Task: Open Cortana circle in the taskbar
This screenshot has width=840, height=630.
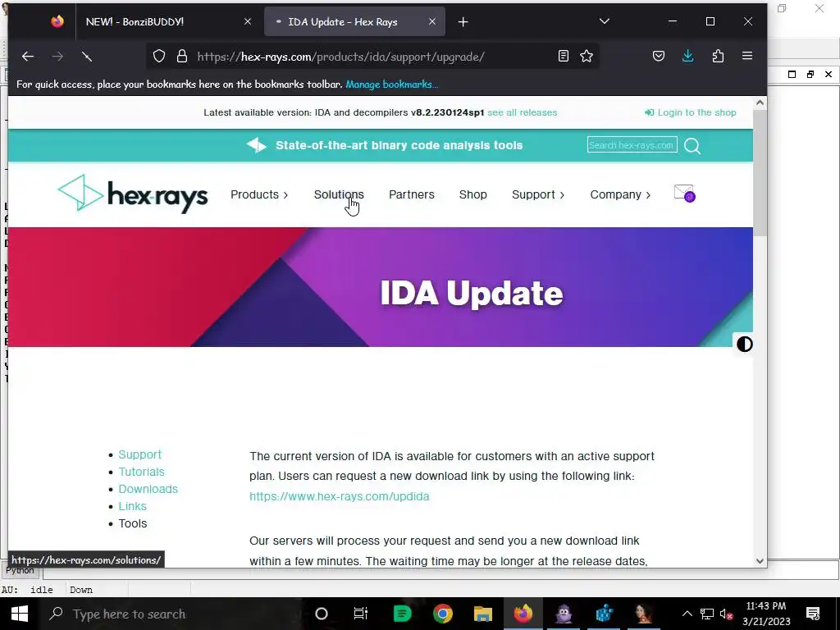Action: tap(322, 614)
